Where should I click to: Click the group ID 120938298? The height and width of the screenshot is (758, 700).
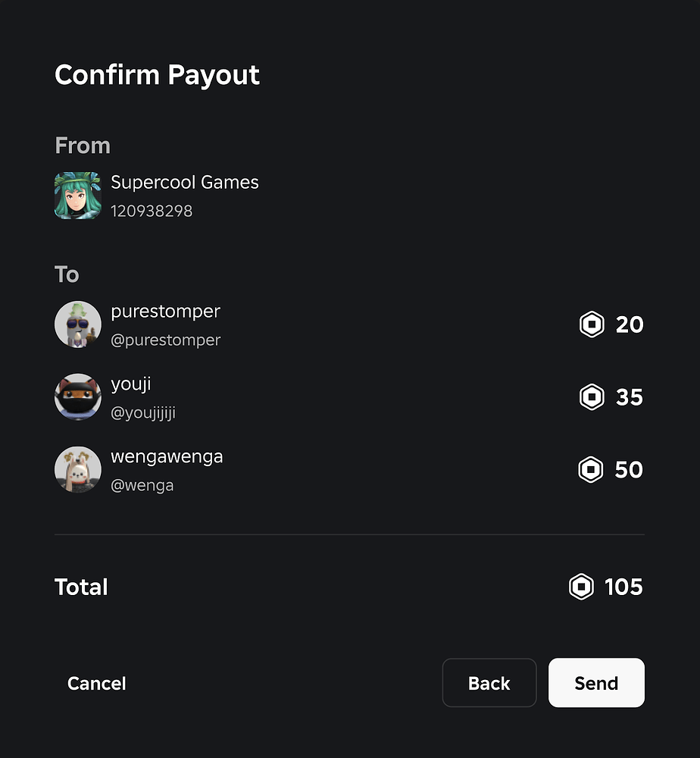click(x=151, y=210)
